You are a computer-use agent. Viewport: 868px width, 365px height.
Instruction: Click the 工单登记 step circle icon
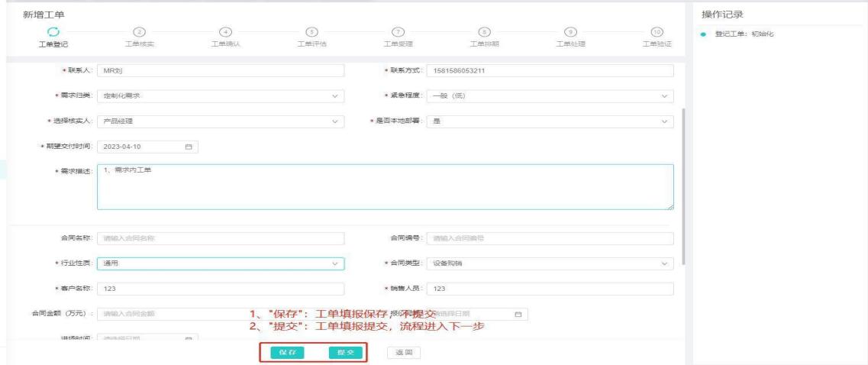(x=53, y=31)
